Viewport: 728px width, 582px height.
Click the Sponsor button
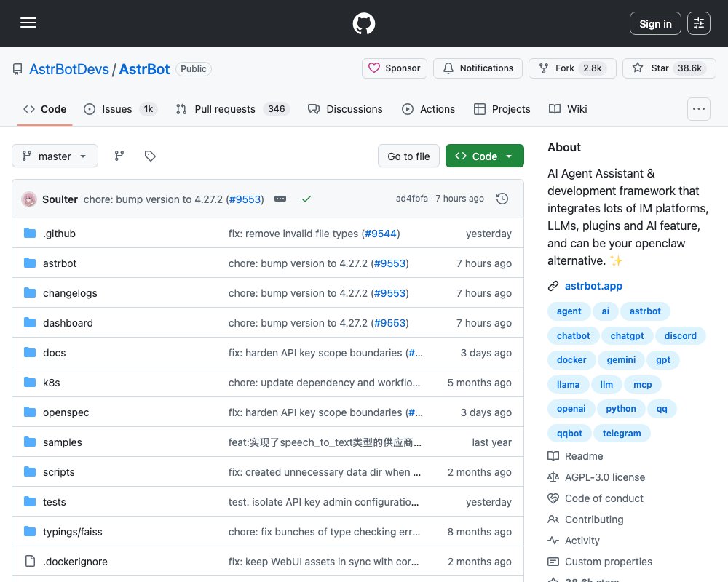[394, 68]
